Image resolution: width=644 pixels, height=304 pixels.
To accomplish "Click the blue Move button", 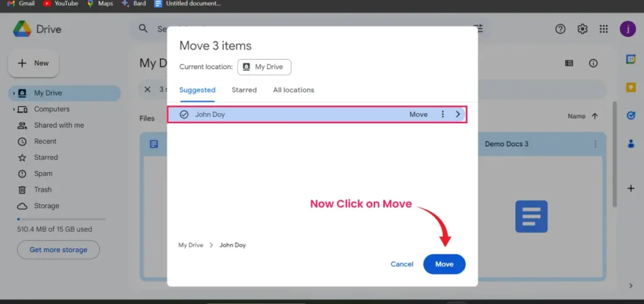I will click(444, 264).
